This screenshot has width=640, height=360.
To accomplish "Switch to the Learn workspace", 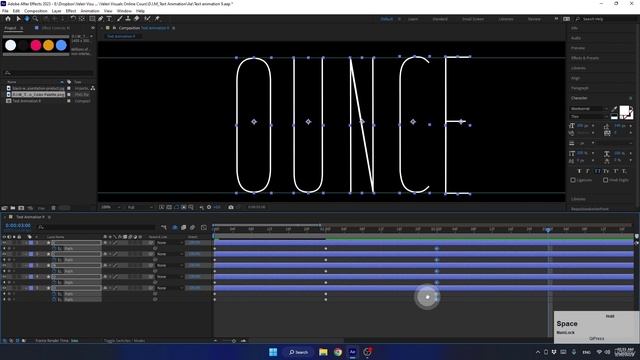I will click(x=413, y=19).
